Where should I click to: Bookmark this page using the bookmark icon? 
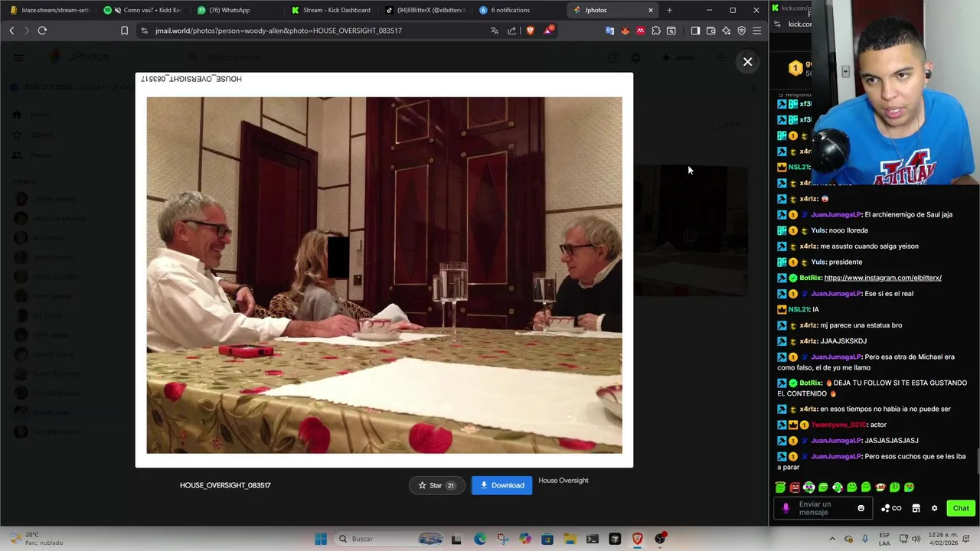click(124, 31)
